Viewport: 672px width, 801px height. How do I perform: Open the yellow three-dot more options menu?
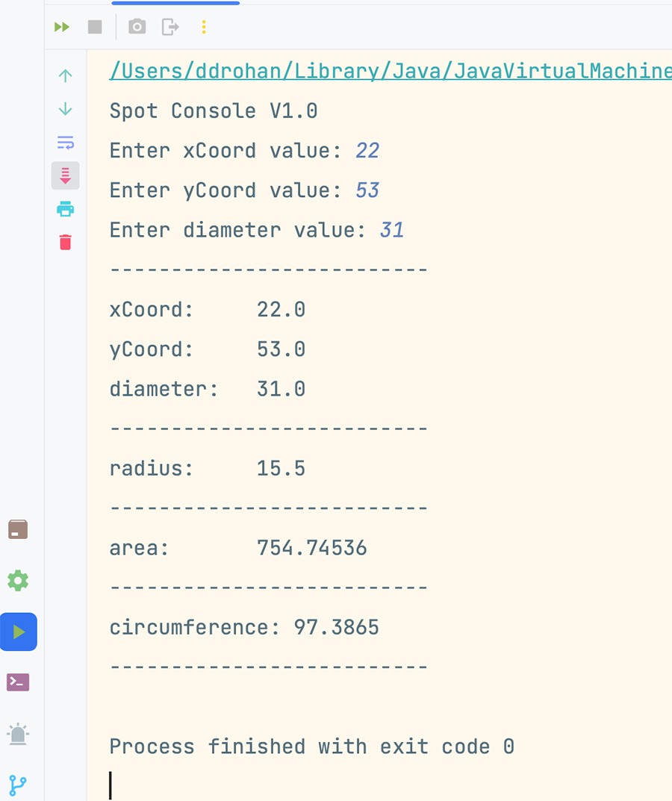coord(204,28)
